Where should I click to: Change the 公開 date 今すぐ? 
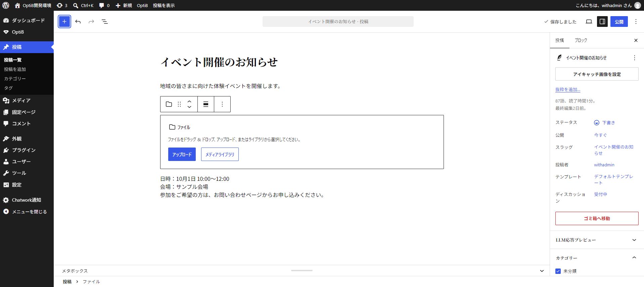point(601,135)
